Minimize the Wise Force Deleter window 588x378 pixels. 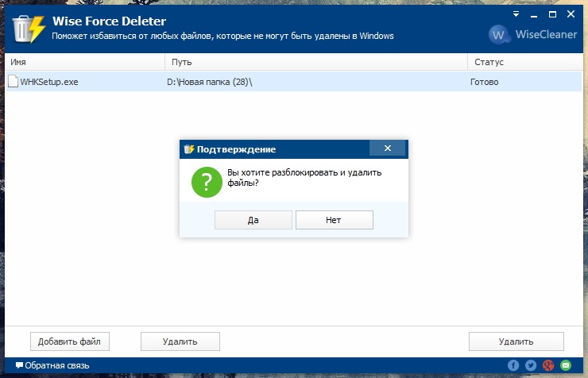coord(534,15)
